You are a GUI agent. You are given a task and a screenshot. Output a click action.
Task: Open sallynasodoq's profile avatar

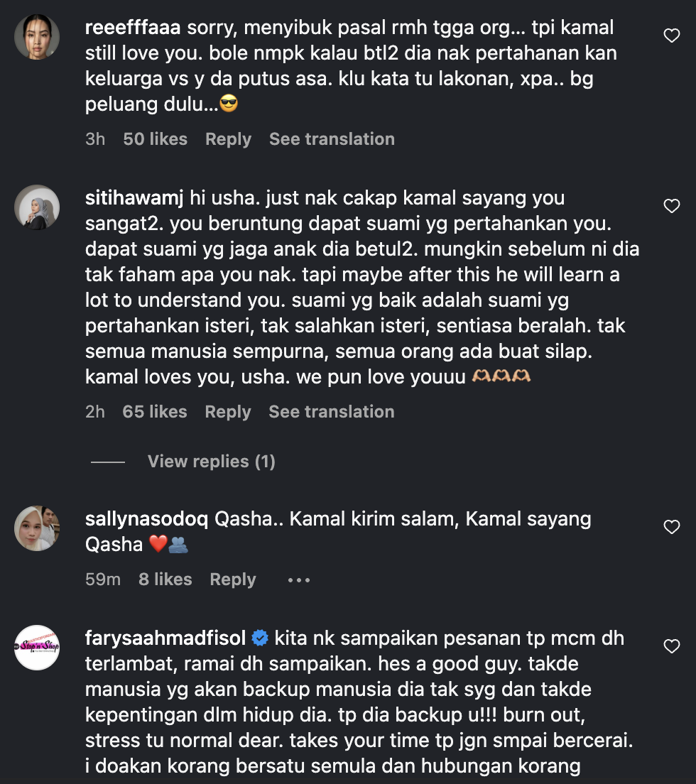point(37,528)
